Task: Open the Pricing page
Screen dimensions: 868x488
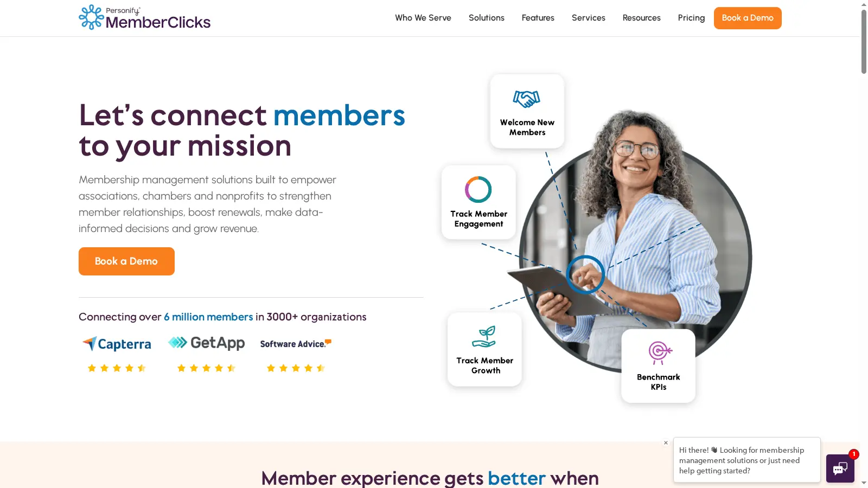Action: [691, 18]
